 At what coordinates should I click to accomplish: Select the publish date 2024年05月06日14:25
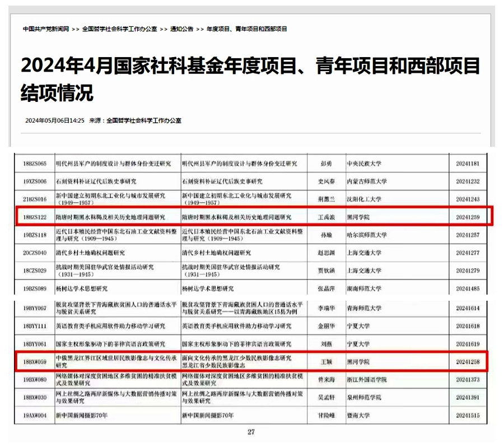coord(55,120)
